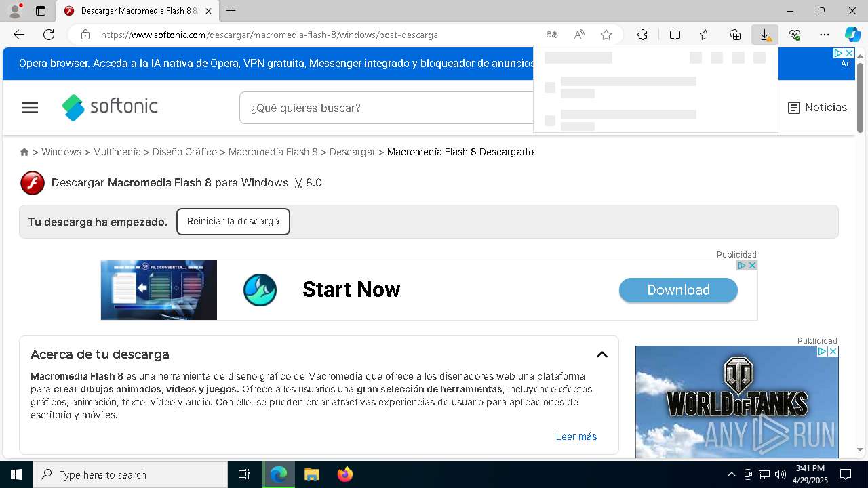Click the address bar URL
The height and width of the screenshot is (488, 868).
click(269, 35)
